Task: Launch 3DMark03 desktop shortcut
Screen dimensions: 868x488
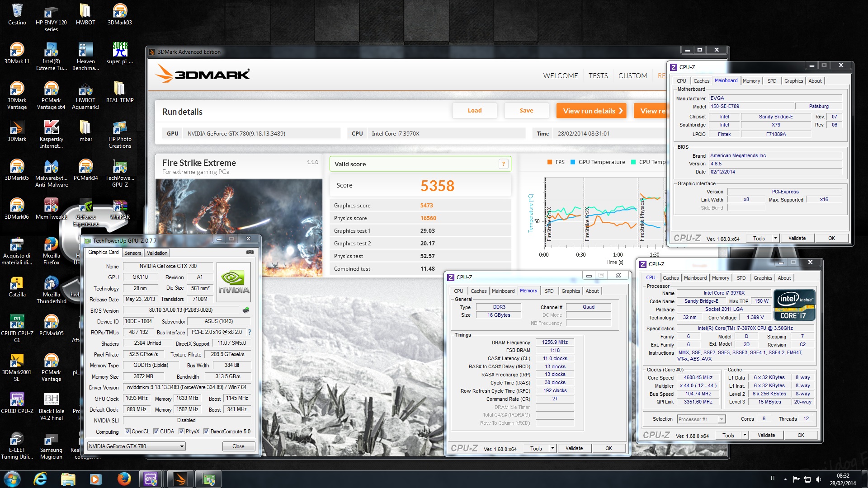Action: [120, 14]
